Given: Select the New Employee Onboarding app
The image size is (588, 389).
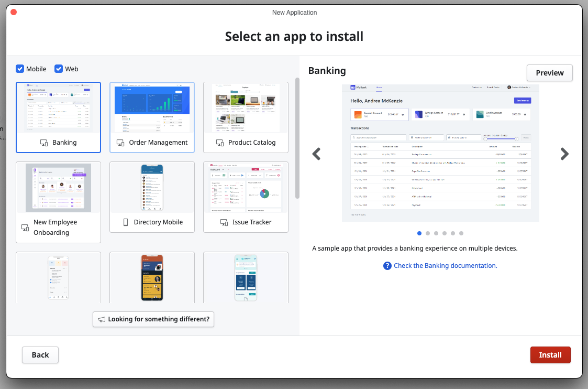Looking at the screenshot, I should pyautogui.click(x=58, y=202).
